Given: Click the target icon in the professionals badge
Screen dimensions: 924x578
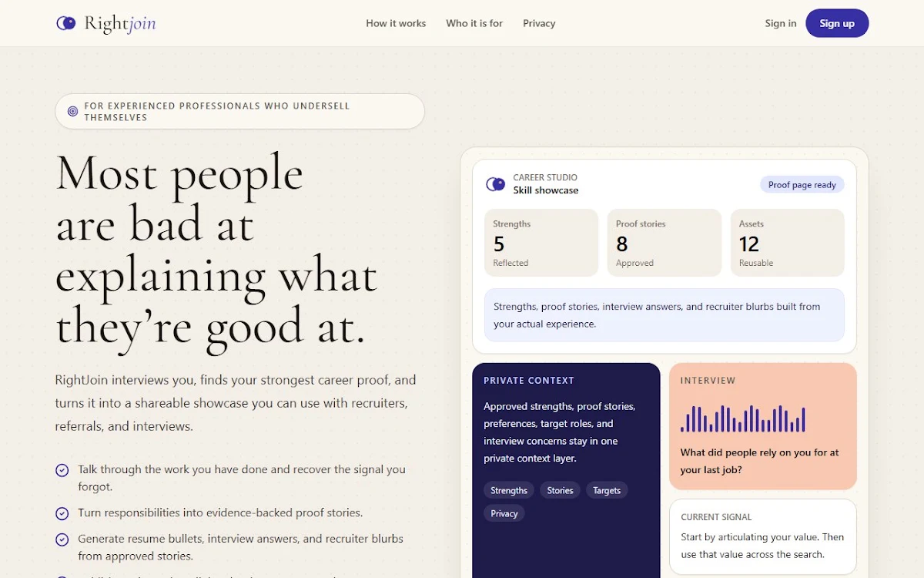Looking at the screenshot, I should click(x=72, y=111).
